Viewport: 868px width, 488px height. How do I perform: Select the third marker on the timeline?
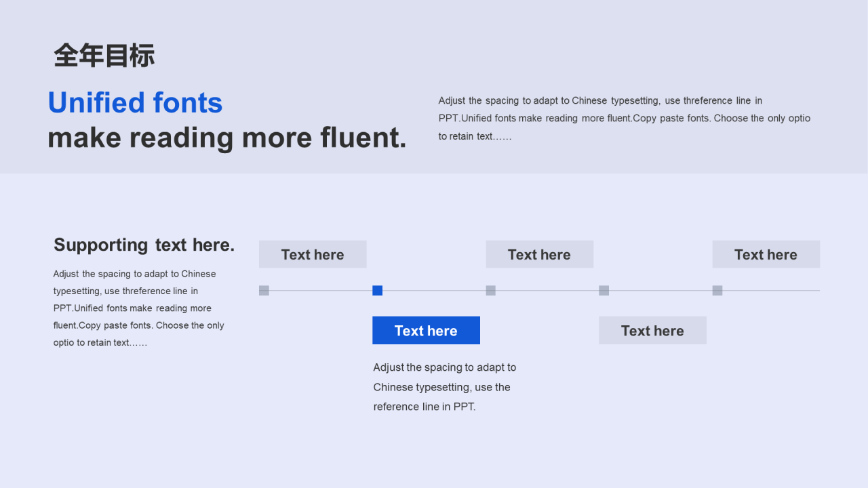pos(491,291)
